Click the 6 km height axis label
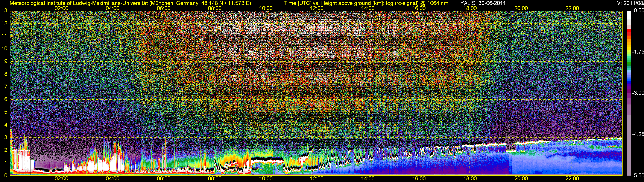644x182 pixels. click(6, 100)
